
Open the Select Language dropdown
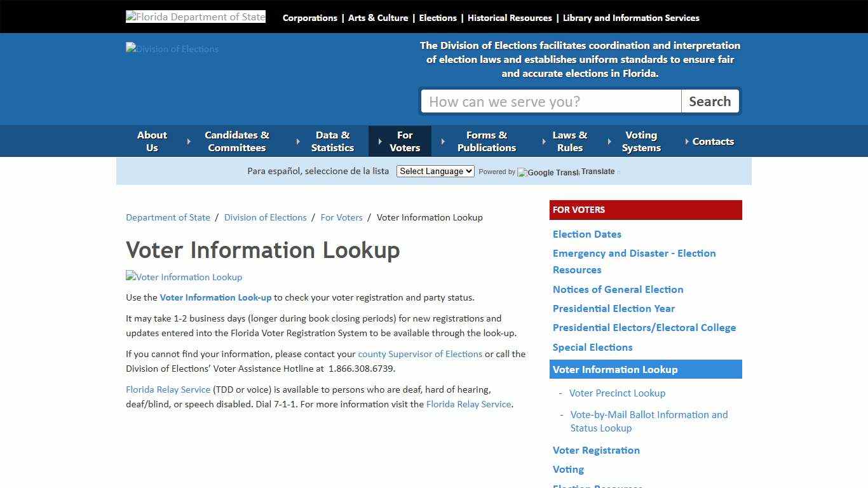coord(435,171)
